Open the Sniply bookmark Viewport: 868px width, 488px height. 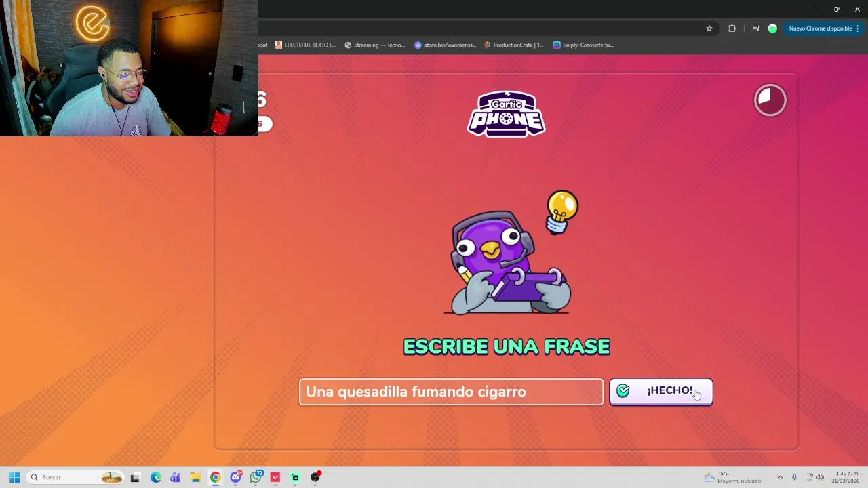583,45
